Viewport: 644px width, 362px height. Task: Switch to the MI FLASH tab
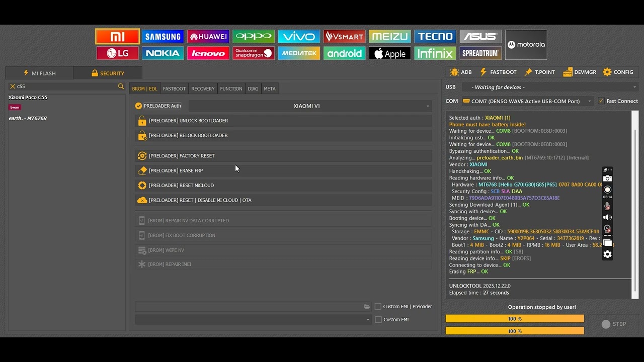tap(40, 73)
